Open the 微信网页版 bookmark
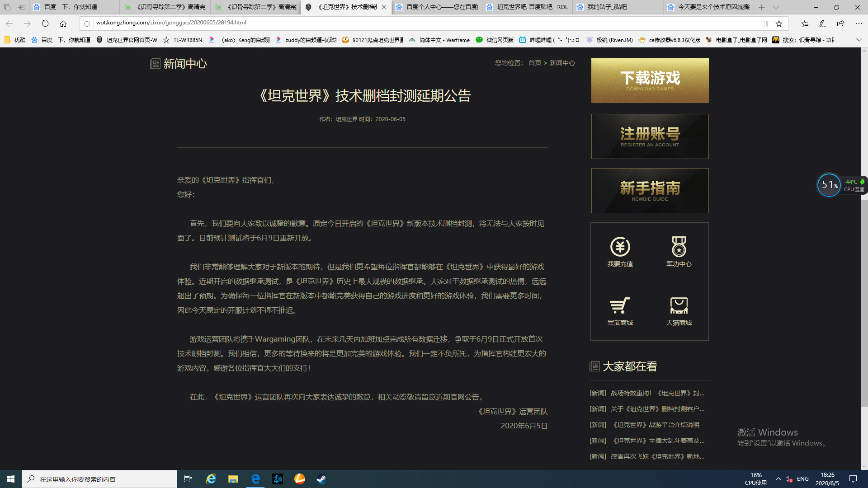 point(495,40)
